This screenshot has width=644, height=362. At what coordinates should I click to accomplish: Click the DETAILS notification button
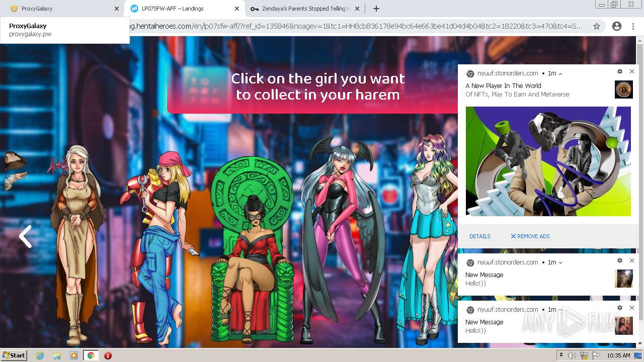tap(480, 236)
